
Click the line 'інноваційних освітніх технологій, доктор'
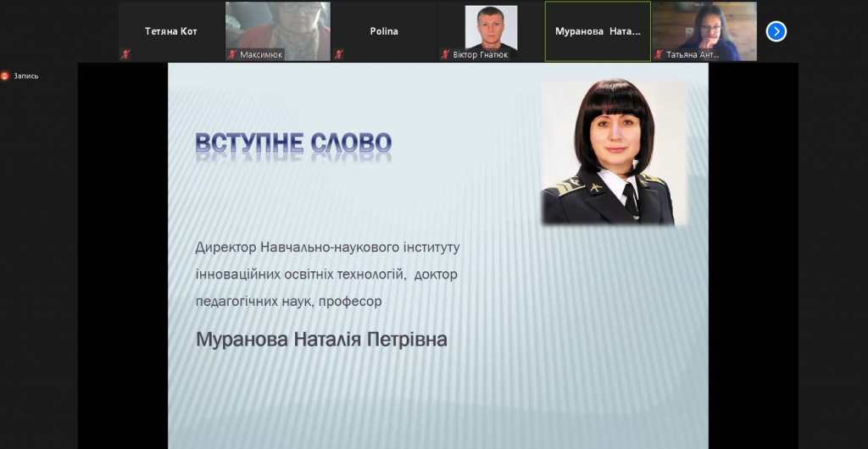[x=326, y=274]
